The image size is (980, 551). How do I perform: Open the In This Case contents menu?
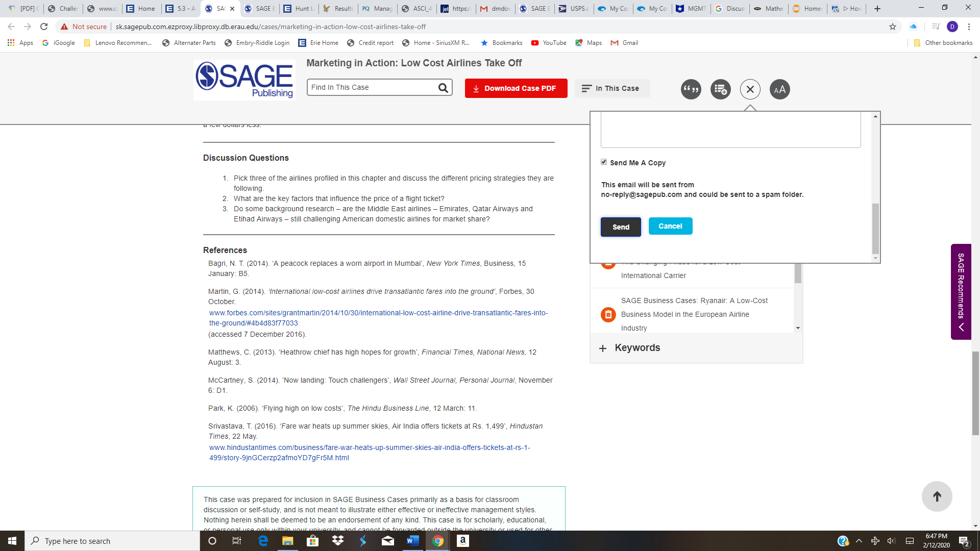(x=611, y=88)
